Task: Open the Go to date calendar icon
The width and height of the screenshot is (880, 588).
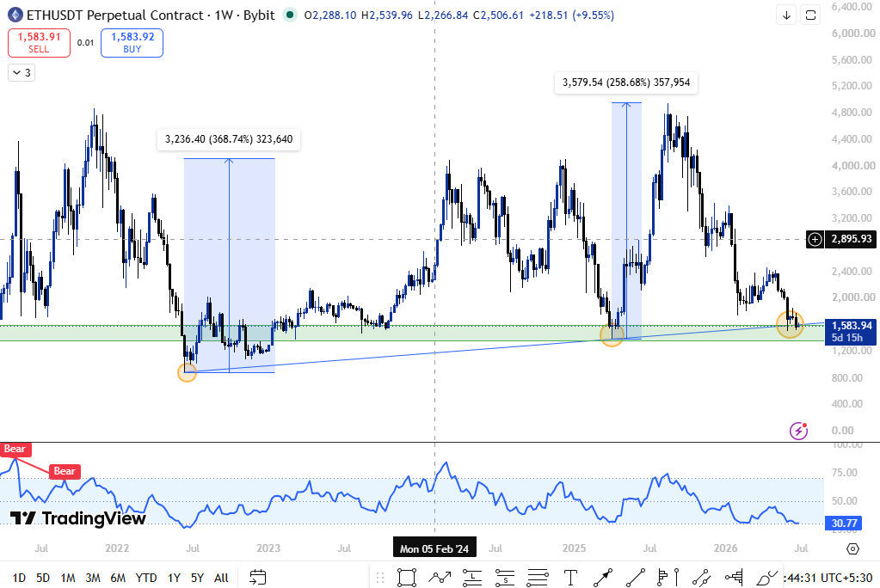Action: (x=257, y=578)
